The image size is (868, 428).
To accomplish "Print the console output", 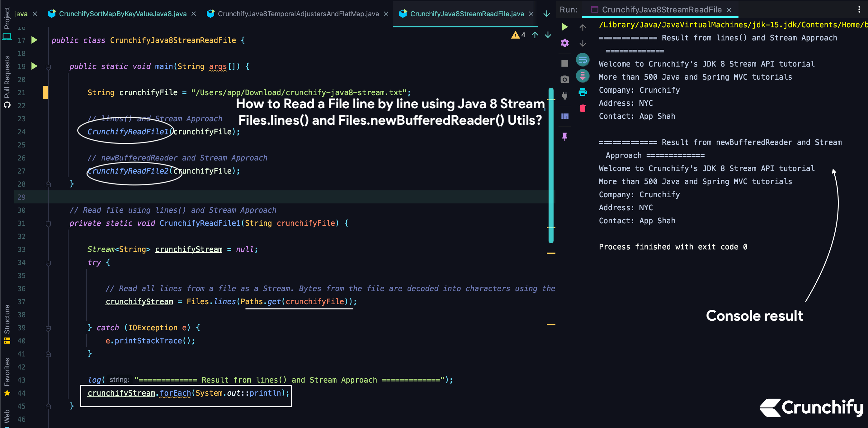I will point(583,92).
